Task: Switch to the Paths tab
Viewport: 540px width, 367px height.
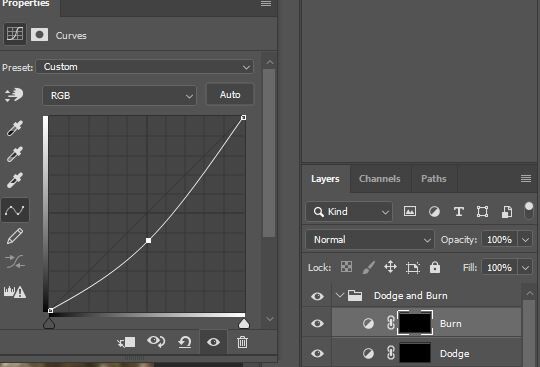Action: [x=434, y=179]
